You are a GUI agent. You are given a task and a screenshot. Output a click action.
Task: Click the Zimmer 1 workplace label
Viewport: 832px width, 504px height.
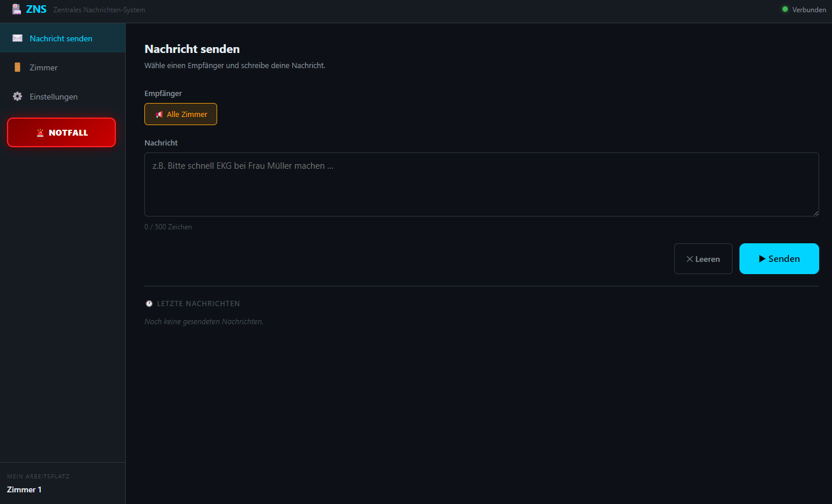point(24,489)
